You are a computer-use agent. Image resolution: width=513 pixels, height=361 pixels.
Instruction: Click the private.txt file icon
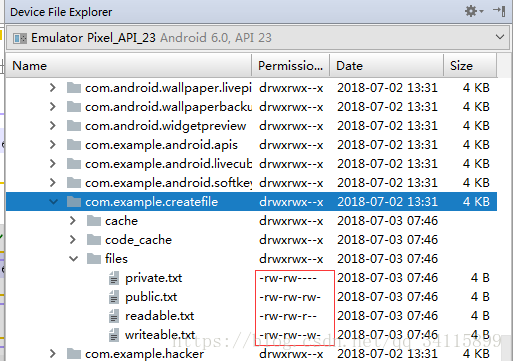pos(114,278)
